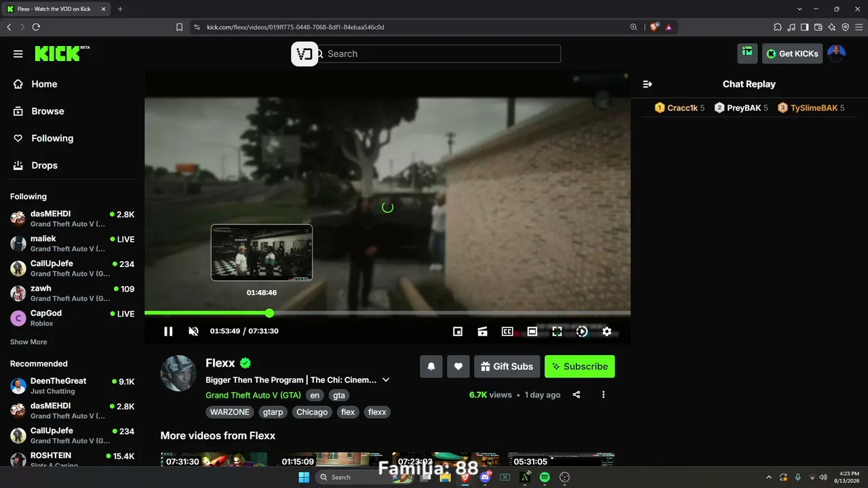Viewport: 868px width, 488px height.
Task: Create a clip from the video
Action: 482,331
